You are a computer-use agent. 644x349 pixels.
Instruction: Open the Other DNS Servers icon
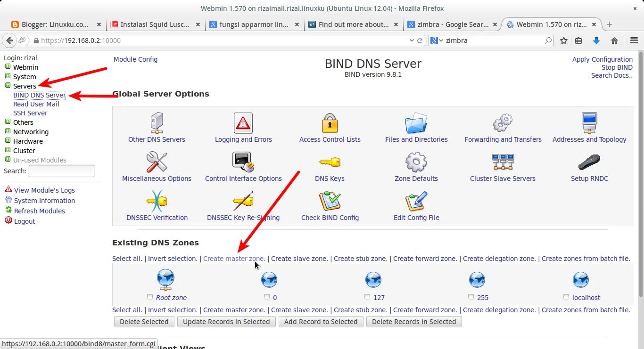tap(157, 122)
